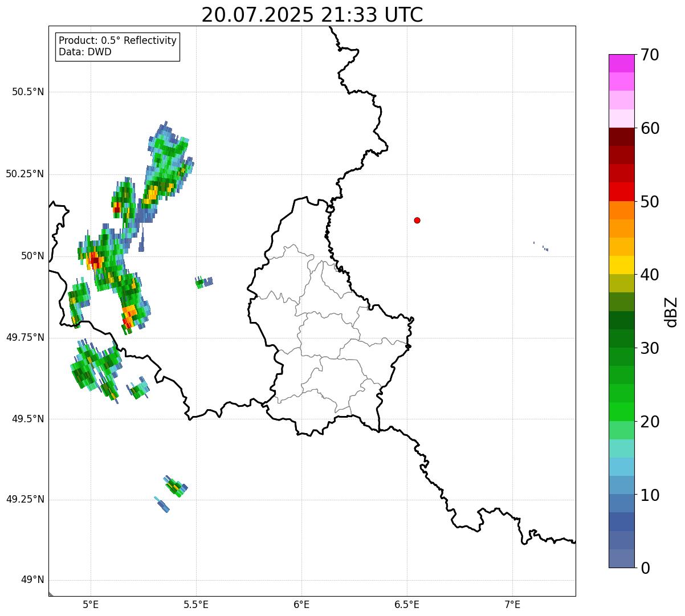This screenshot has width=685, height=616.
Task: Click the 7°E longitude label
Action: 512,604
